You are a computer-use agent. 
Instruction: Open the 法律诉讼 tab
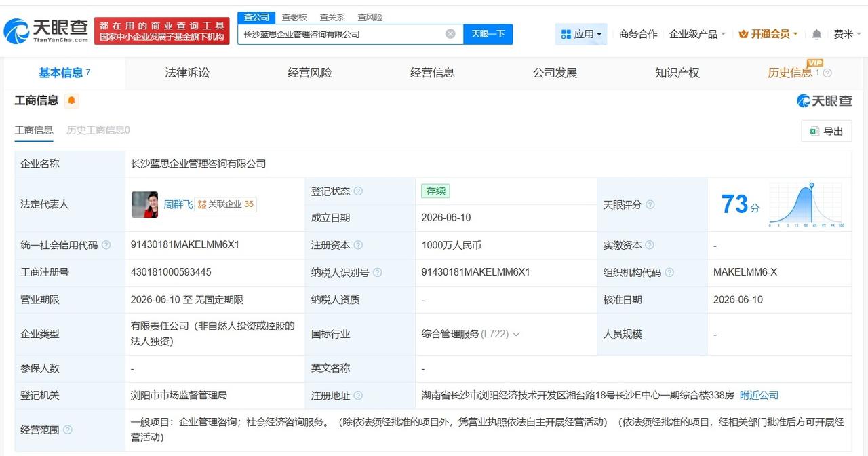pos(187,73)
